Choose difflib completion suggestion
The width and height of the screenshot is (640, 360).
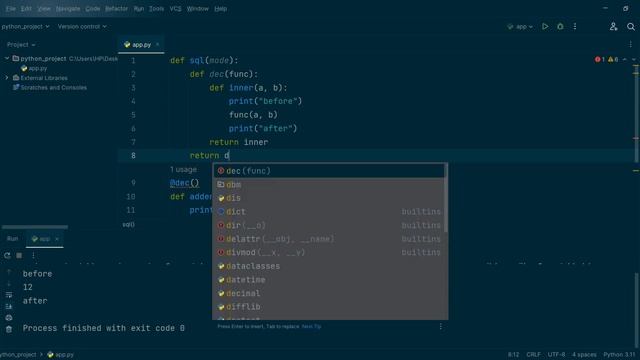click(329, 307)
